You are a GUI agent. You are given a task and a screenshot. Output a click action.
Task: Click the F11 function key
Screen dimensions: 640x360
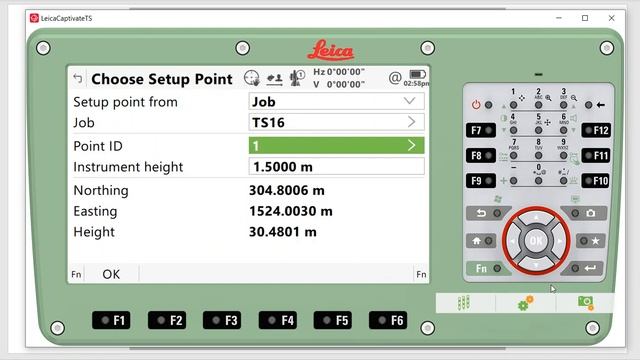coord(596,156)
